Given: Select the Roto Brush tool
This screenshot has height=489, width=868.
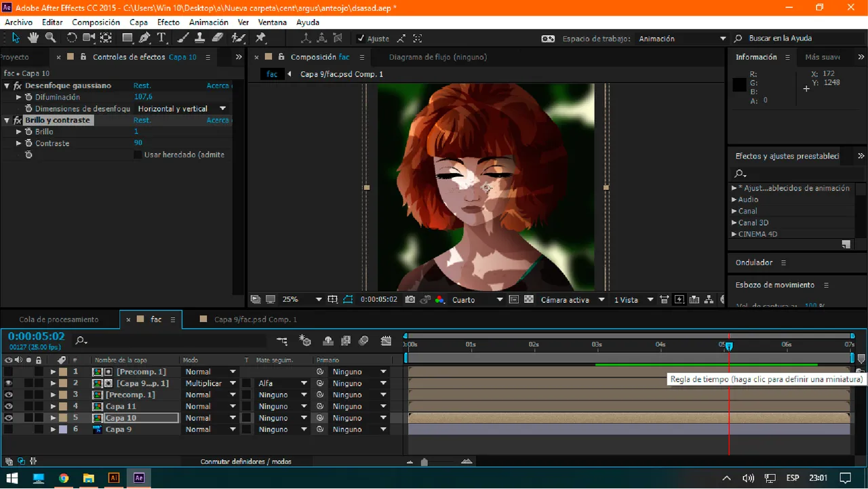Looking at the screenshot, I should tap(238, 38).
